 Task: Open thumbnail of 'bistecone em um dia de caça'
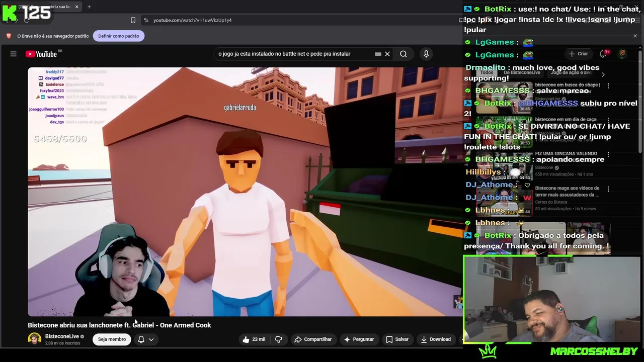504,132
